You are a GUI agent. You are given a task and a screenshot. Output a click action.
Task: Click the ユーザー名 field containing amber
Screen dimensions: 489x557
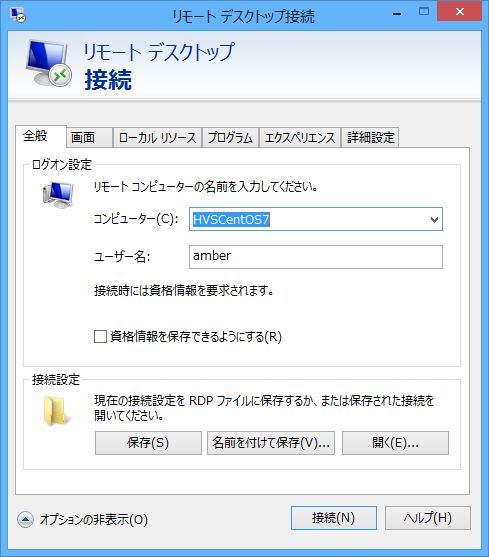[316, 257]
